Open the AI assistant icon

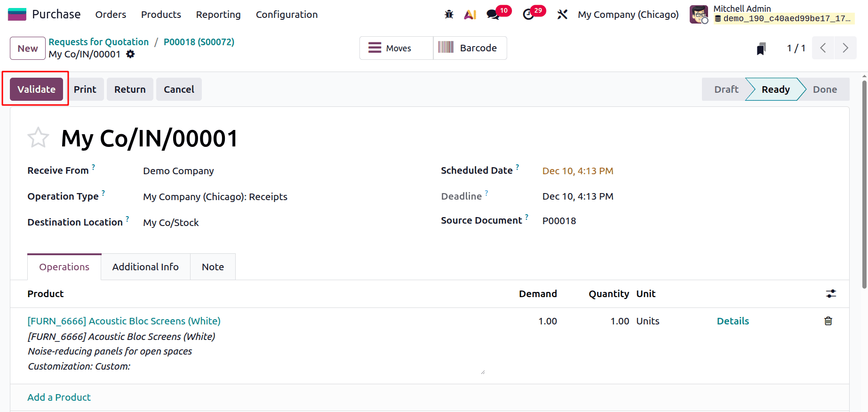(x=470, y=15)
